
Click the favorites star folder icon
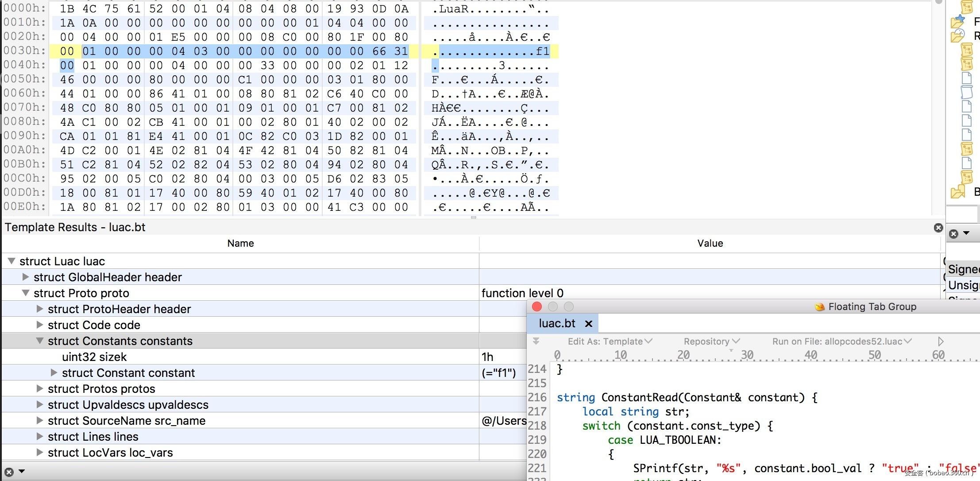(958, 21)
